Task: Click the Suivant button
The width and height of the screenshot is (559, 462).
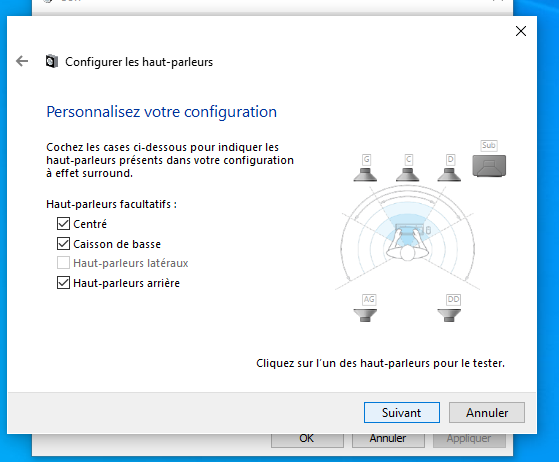Action: coord(402,412)
